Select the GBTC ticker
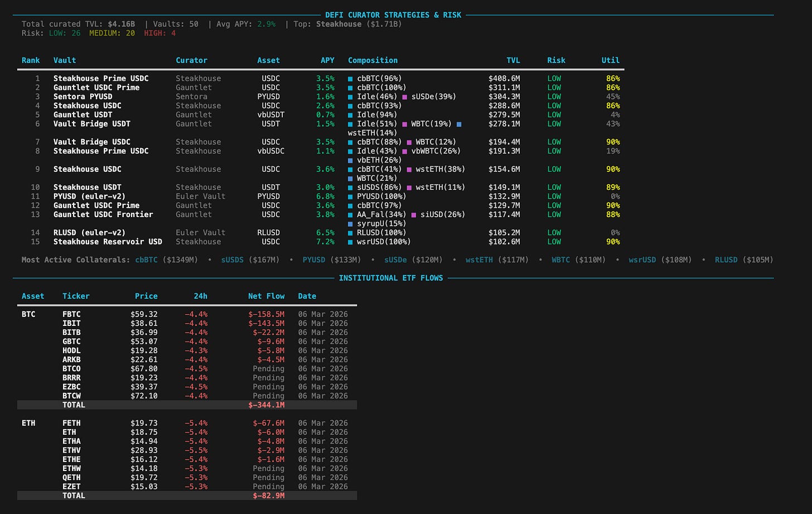The height and width of the screenshot is (514, 812). tap(71, 342)
